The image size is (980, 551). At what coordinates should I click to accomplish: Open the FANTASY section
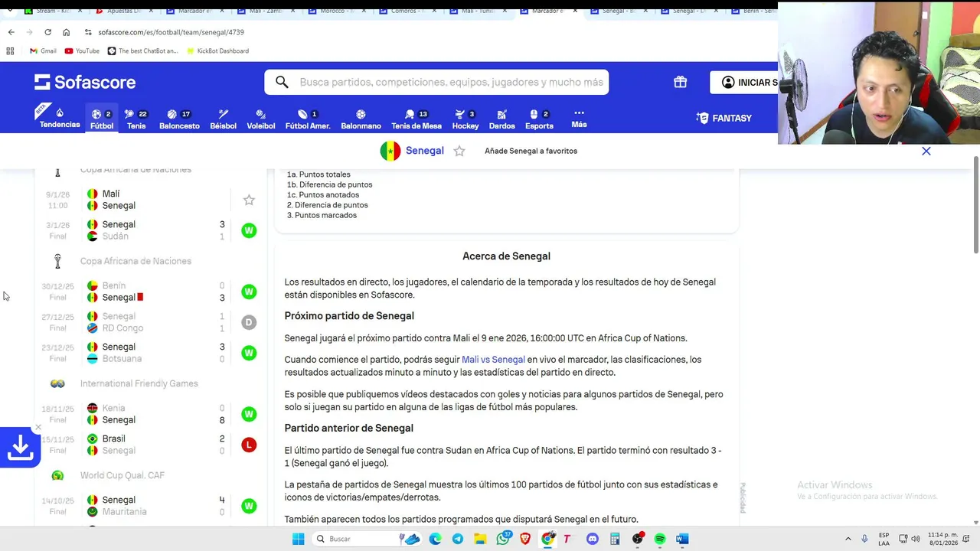tap(724, 118)
